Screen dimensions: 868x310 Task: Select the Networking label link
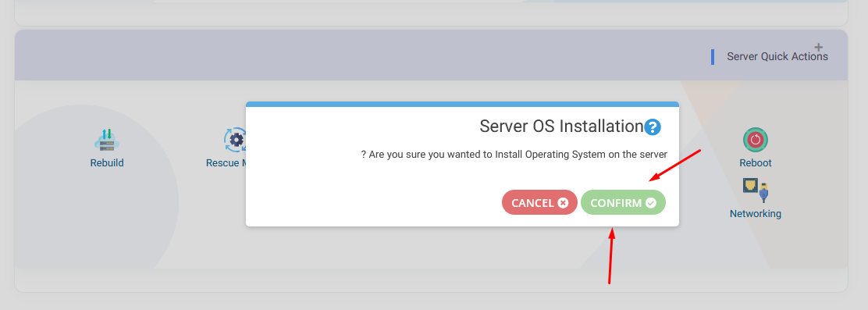(756, 214)
